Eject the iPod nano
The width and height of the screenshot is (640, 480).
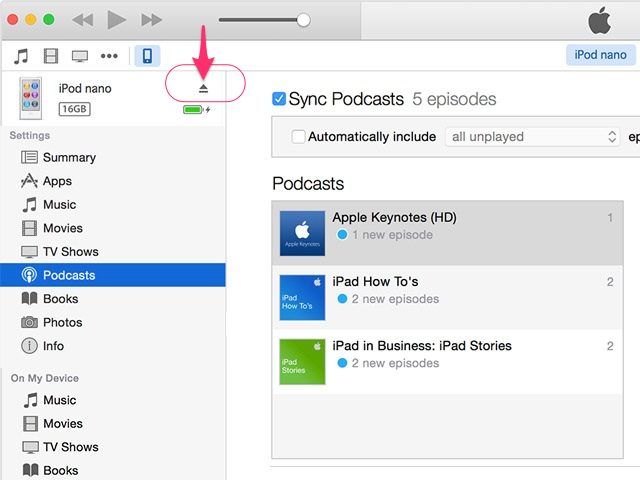203,88
